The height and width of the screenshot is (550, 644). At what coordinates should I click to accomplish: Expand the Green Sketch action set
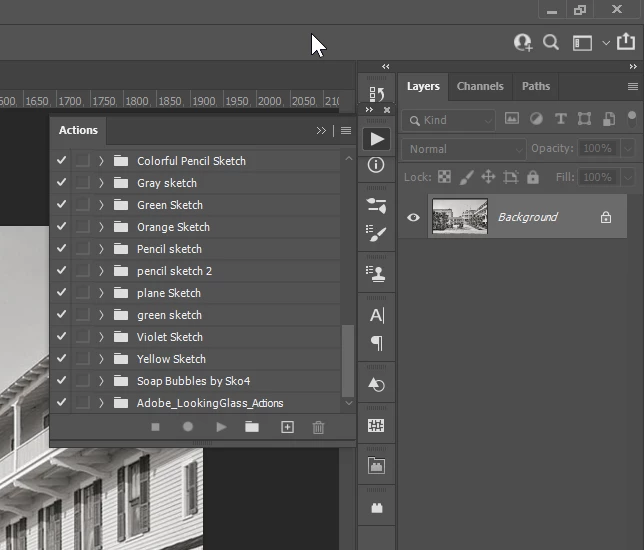(x=101, y=205)
